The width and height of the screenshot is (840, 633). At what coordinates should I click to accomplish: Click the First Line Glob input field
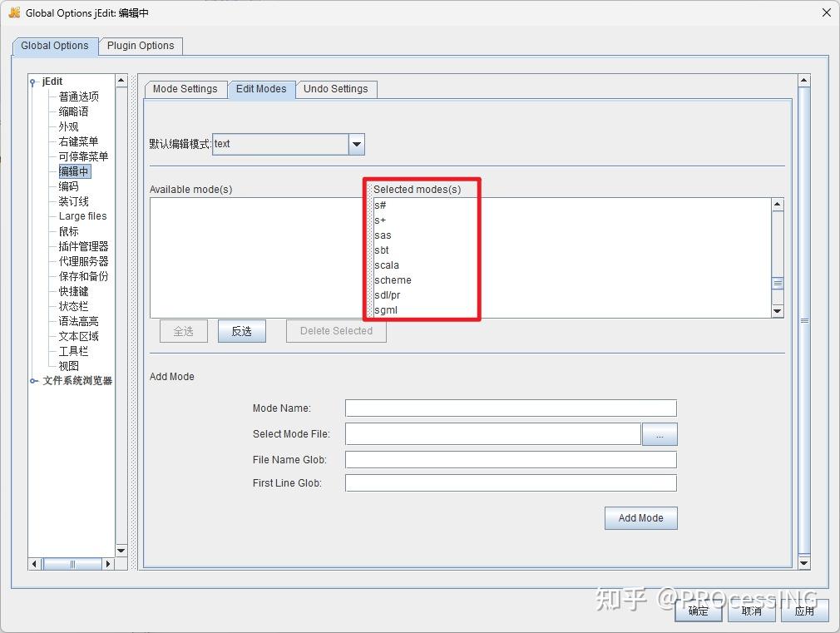pos(510,483)
